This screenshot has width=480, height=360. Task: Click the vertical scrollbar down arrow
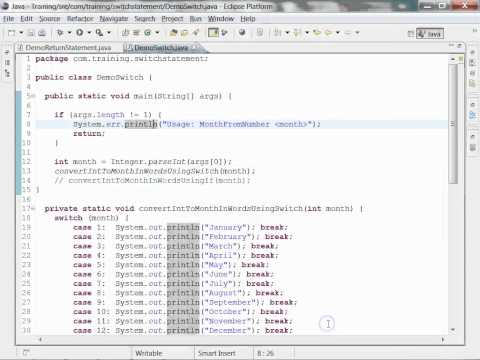(x=453, y=330)
